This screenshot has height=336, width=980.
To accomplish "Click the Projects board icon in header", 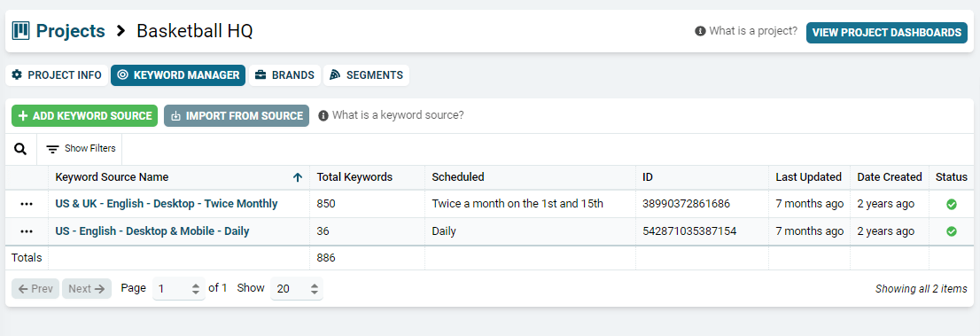I will (20, 30).
